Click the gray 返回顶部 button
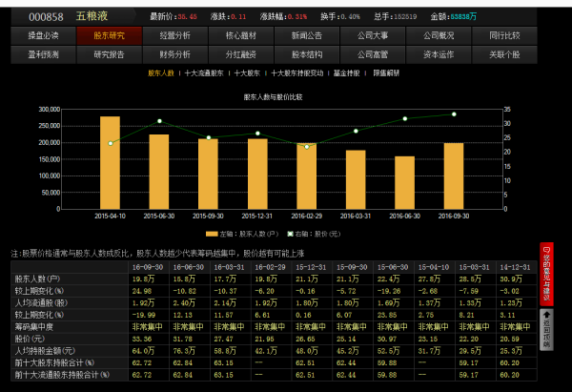The image size is (572, 392). pyautogui.click(x=546, y=330)
